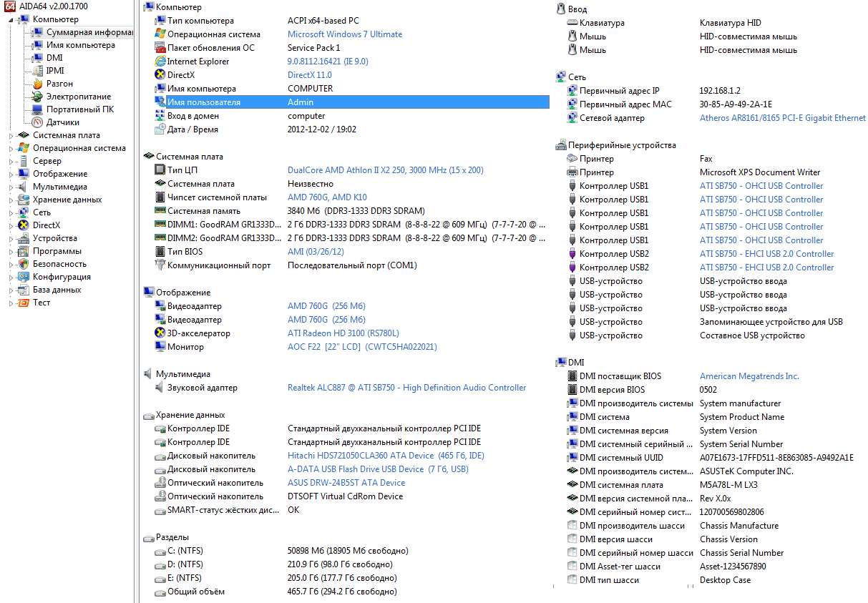Click the Электропитание power icon in tree
Screen dimensions: 868x603
tap(37, 97)
